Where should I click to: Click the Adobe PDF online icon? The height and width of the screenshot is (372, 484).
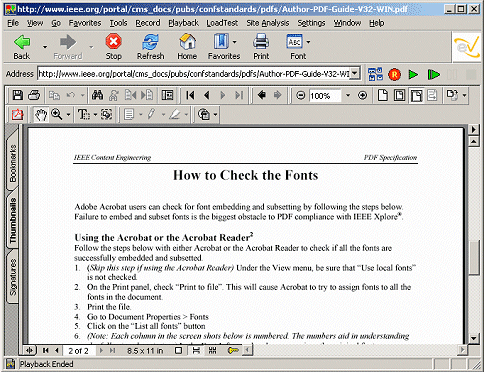(x=17, y=115)
